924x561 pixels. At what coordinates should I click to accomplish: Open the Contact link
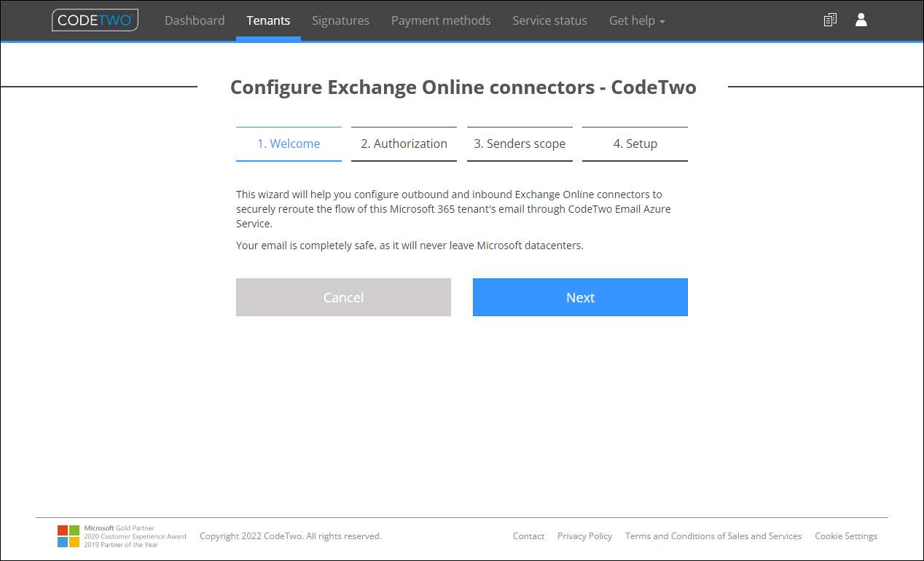pyautogui.click(x=528, y=535)
